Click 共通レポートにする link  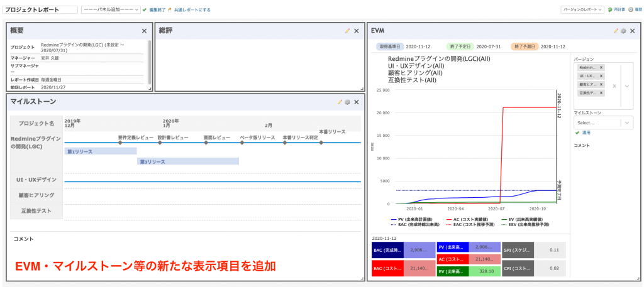tap(192, 10)
